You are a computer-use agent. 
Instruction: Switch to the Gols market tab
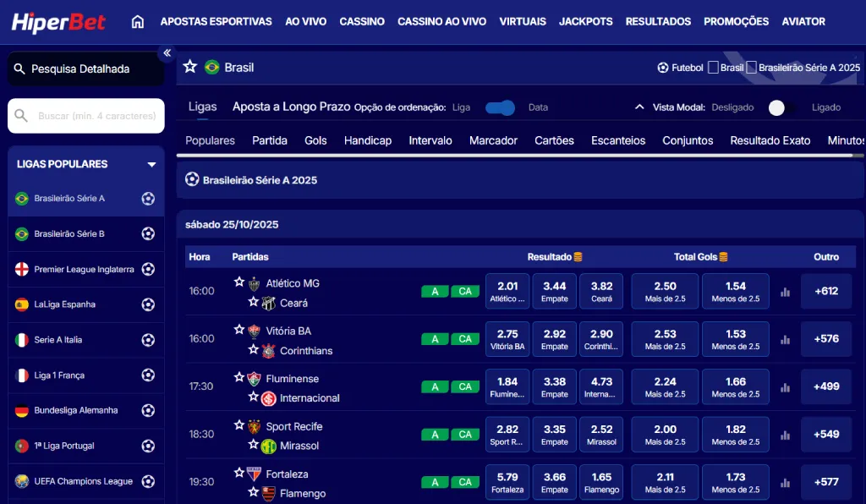(x=315, y=140)
